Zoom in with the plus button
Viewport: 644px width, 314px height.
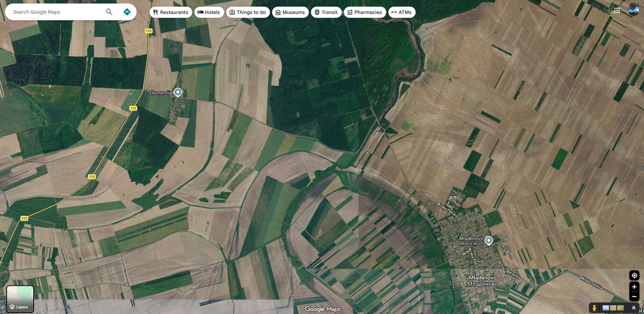(634, 287)
